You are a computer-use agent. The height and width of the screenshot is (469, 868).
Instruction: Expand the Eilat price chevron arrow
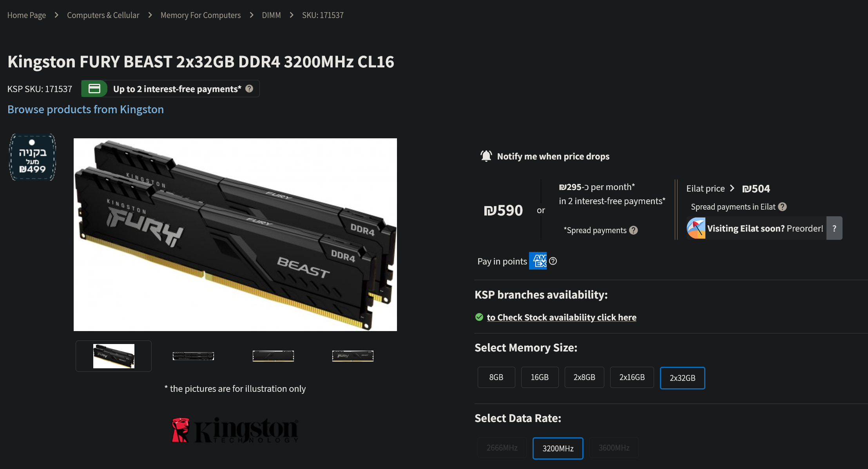click(732, 188)
